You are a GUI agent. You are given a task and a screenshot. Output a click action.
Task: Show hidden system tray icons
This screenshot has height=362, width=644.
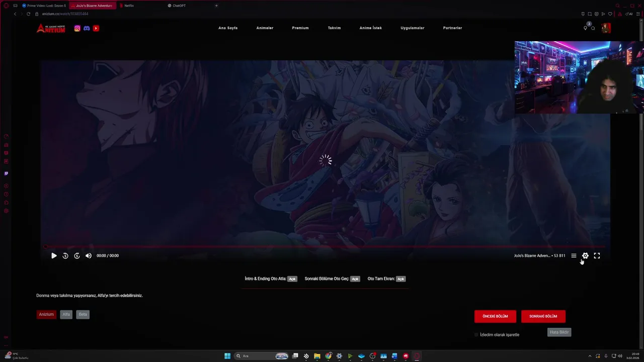(x=590, y=356)
